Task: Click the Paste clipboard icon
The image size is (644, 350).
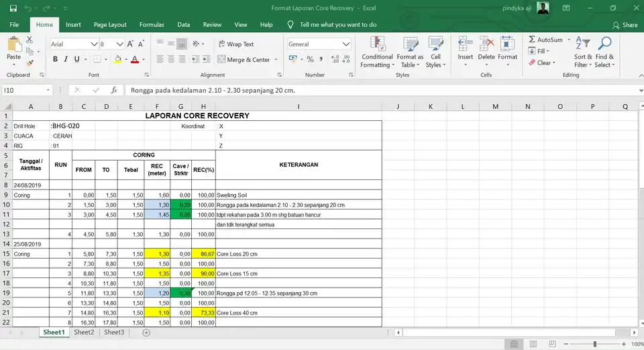Action: click(13, 44)
